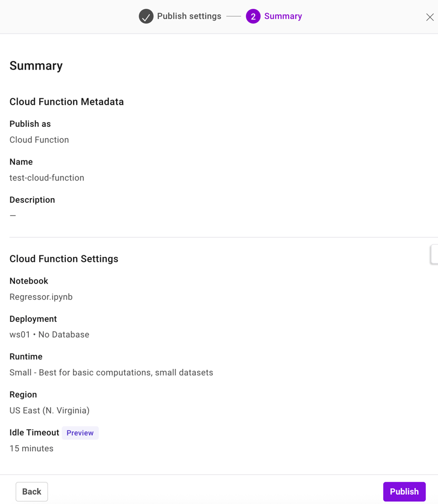This screenshot has width=438, height=504.
Task: Click the Cloud Function Metadata section heading
Action: click(x=66, y=102)
